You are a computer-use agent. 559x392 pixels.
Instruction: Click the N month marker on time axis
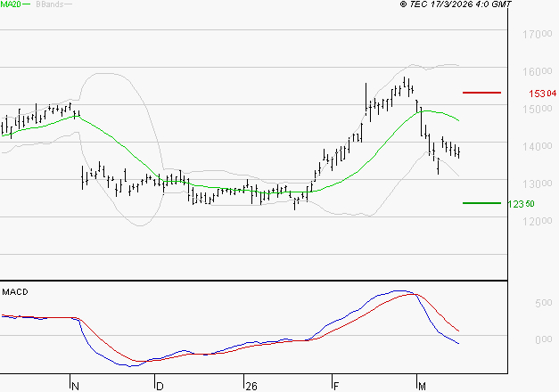point(75,386)
